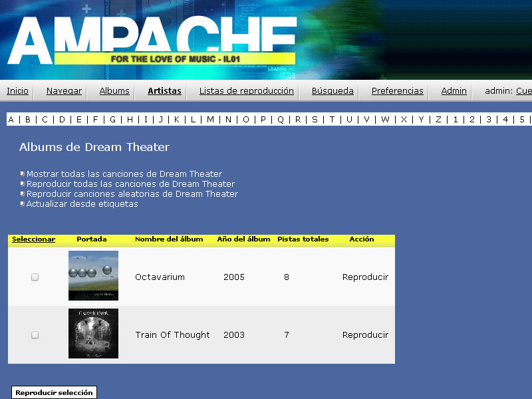532x399 pixels.
Task: Open the Train Of Thought cover thumbnail
Action: point(93,334)
